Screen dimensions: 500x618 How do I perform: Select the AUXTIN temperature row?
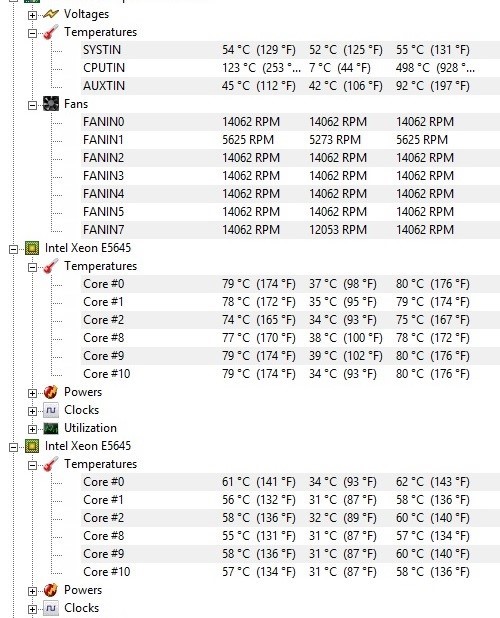pos(290,86)
